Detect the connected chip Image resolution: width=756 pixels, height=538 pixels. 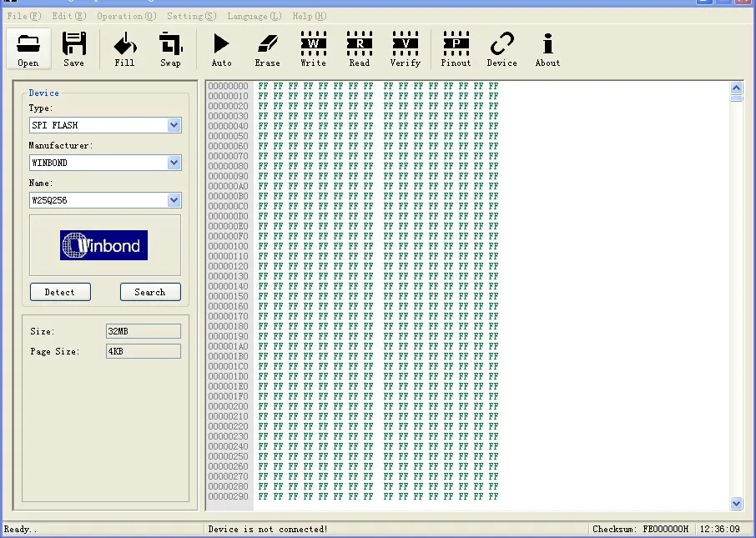60,292
